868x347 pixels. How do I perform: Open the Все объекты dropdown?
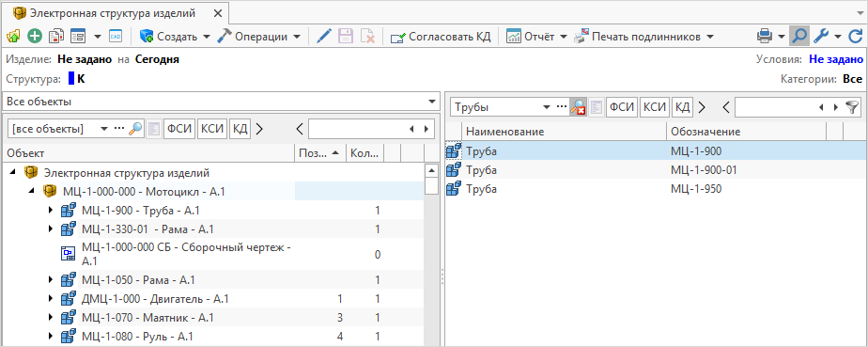(x=221, y=102)
